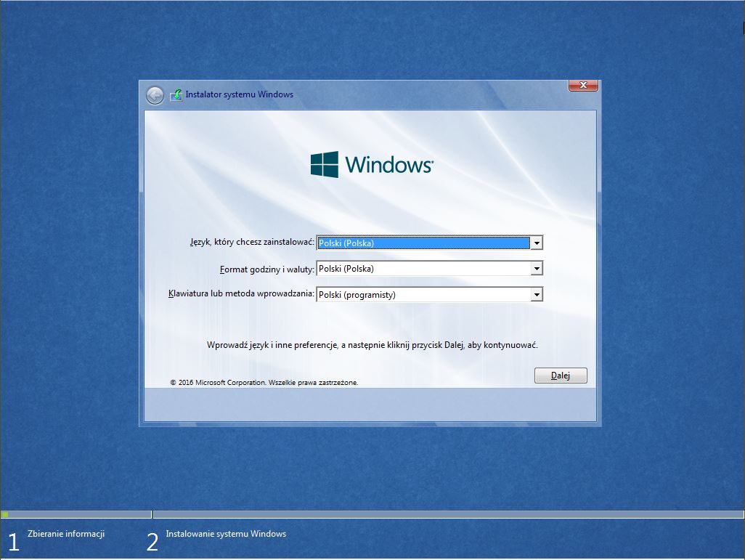Select the highlighted Polski (Polska) language field

423,243
